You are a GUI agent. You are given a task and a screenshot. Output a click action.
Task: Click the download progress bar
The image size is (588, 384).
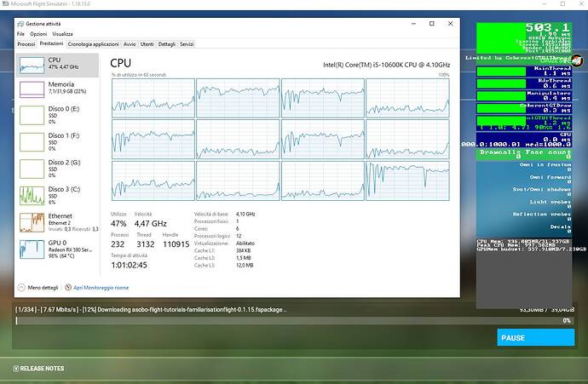pos(294,321)
